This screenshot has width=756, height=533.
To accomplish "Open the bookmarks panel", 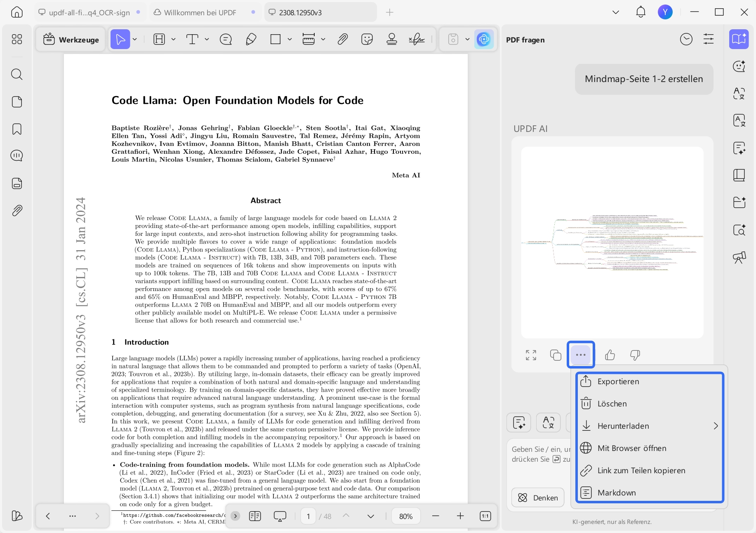I will (x=17, y=129).
